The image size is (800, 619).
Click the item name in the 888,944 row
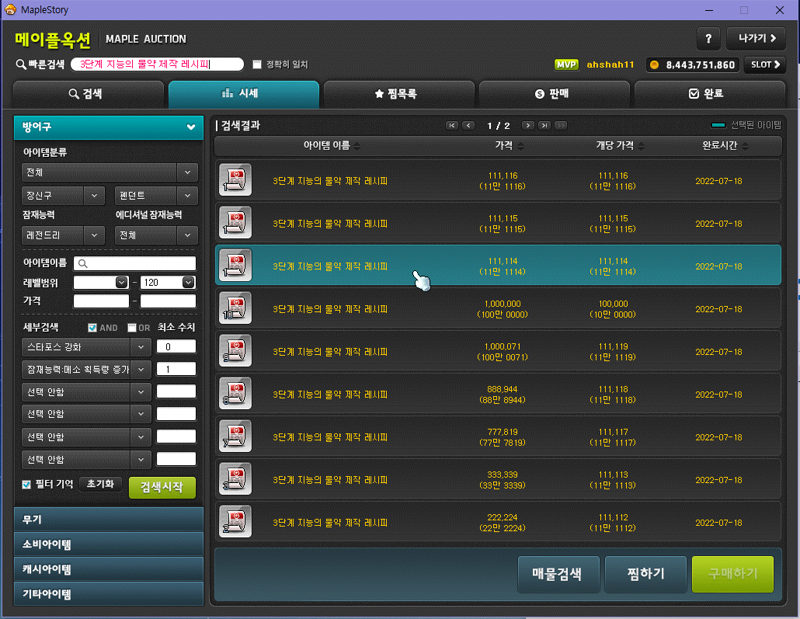(x=330, y=394)
